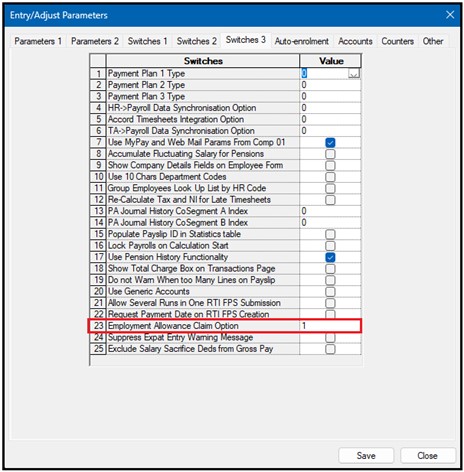Select row header number 23
The width and height of the screenshot is (464, 472).
tap(98, 326)
